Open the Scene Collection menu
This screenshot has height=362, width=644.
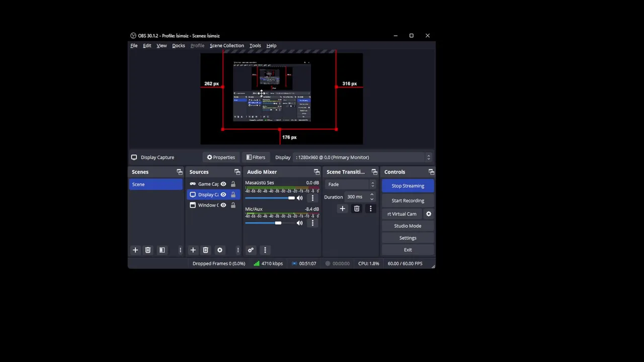point(227,46)
